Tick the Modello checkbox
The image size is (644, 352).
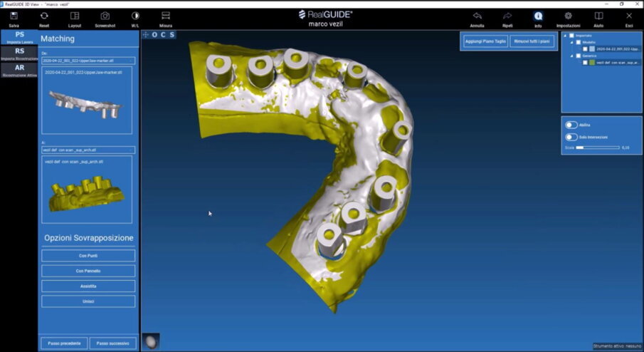(x=579, y=42)
